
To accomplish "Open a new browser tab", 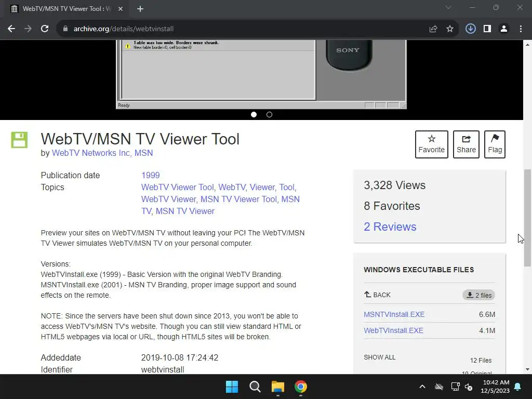I will pyautogui.click(x=140, y=9).
